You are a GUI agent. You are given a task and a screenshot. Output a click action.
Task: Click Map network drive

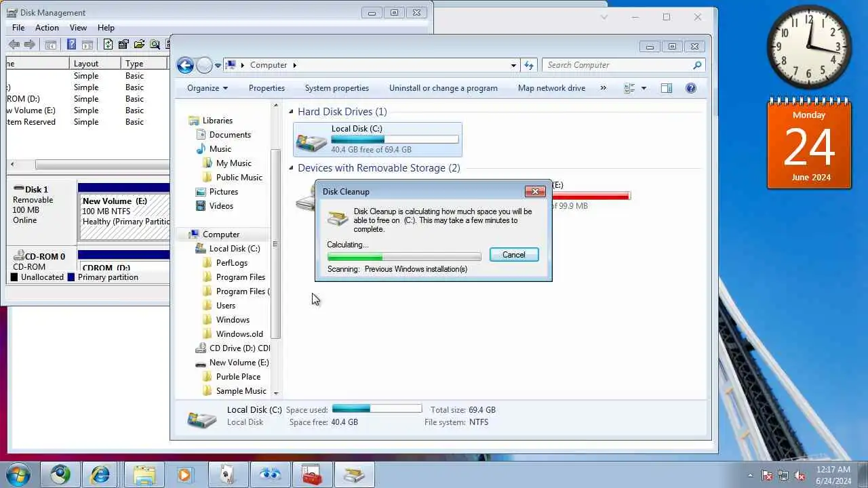551,88
